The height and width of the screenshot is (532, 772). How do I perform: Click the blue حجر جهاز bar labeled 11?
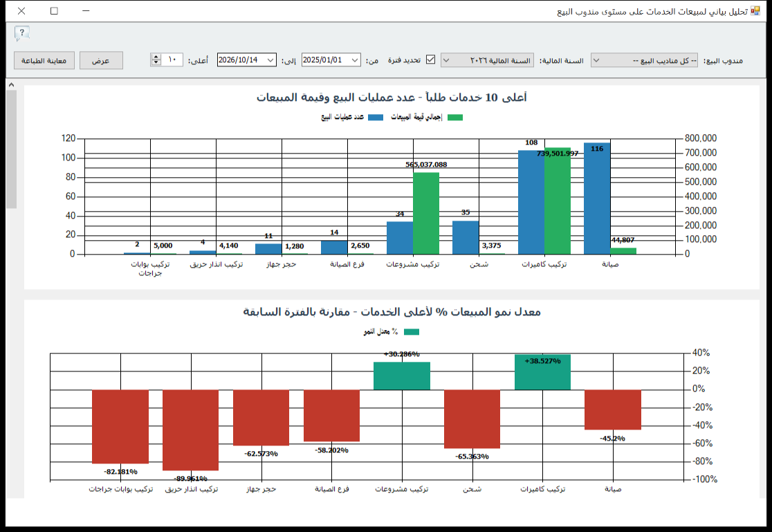(x=268, y=249)
